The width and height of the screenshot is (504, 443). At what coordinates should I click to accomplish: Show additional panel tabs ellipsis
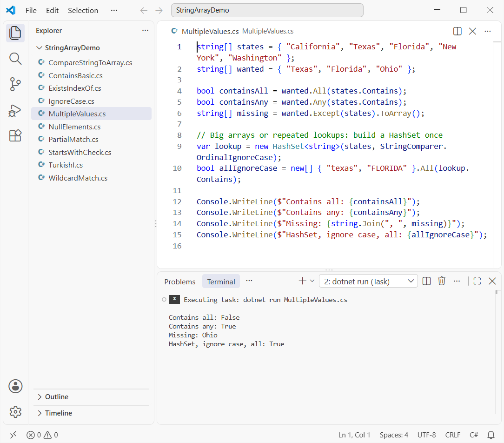[249, 281]
